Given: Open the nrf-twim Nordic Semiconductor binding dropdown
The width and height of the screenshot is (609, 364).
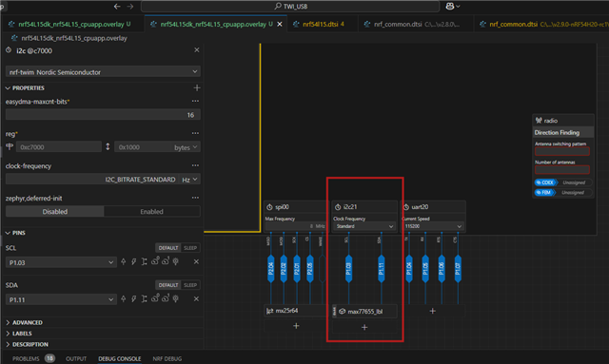Looking at the screenshot, I should [103, 72].
